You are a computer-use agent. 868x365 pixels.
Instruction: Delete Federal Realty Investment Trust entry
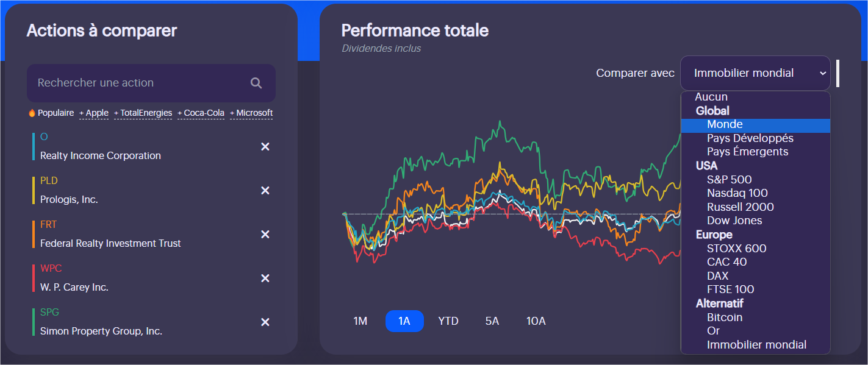click(265, 235)
